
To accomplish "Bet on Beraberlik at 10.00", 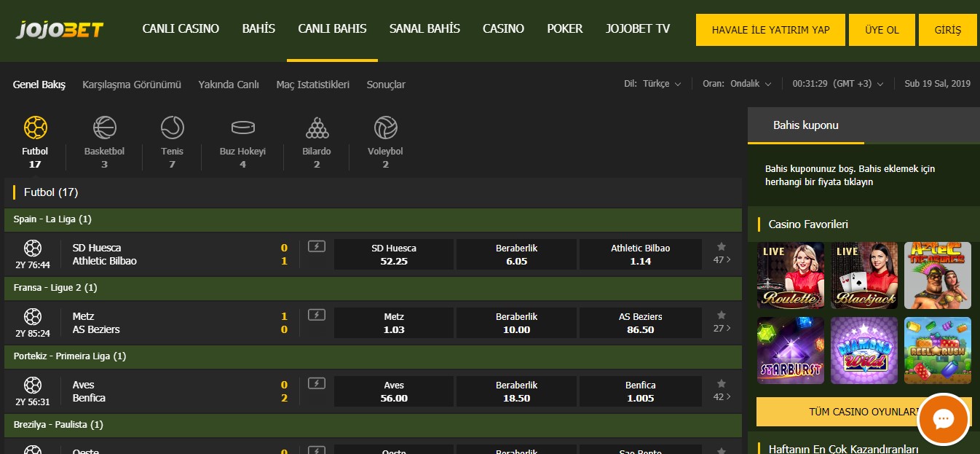I will tap(517, 323).
